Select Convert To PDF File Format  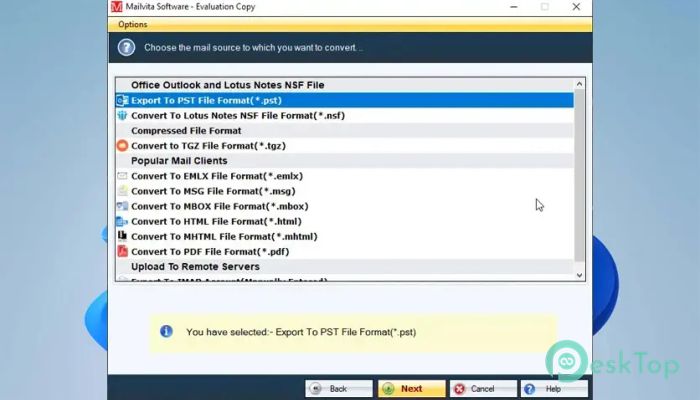(x=345, y=251)
